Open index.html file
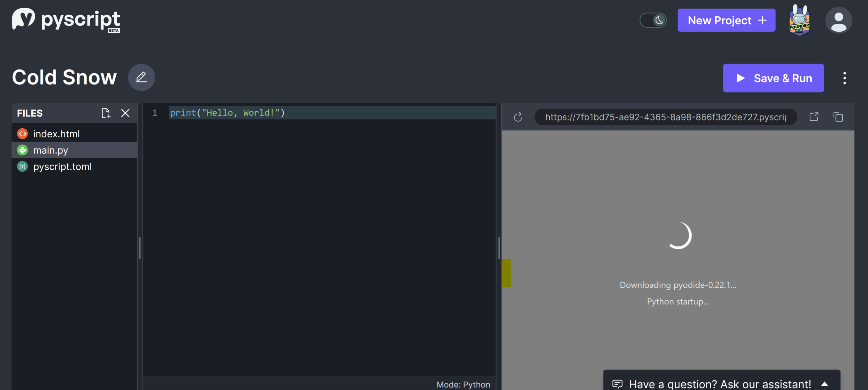Image resolution: width=868 pixels, height=390 pixels. click(56, 134)
